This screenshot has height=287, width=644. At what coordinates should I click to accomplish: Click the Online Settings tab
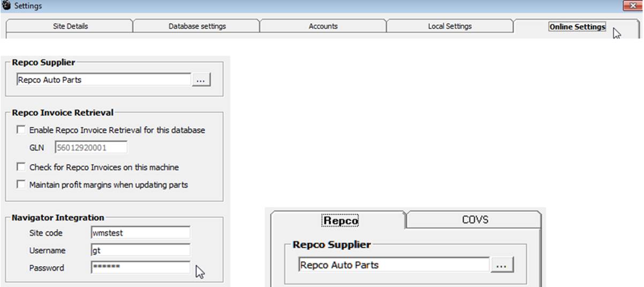point(577,27)
